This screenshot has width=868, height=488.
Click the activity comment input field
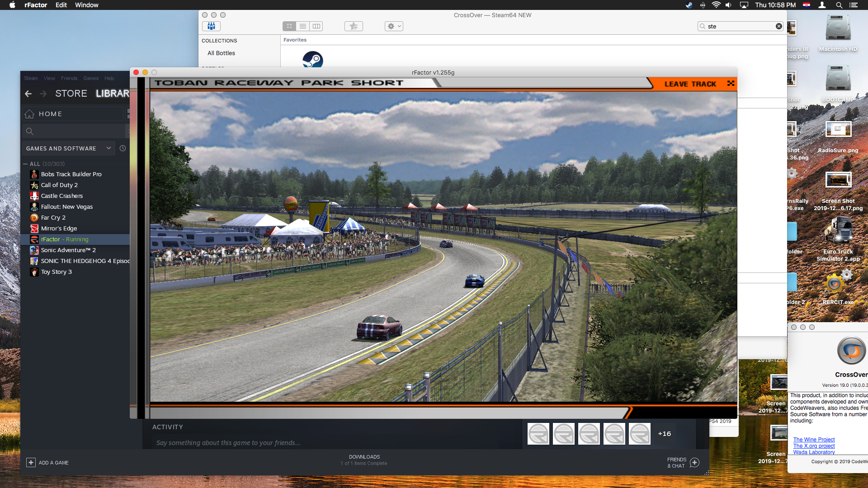click(x=335, y=443)
